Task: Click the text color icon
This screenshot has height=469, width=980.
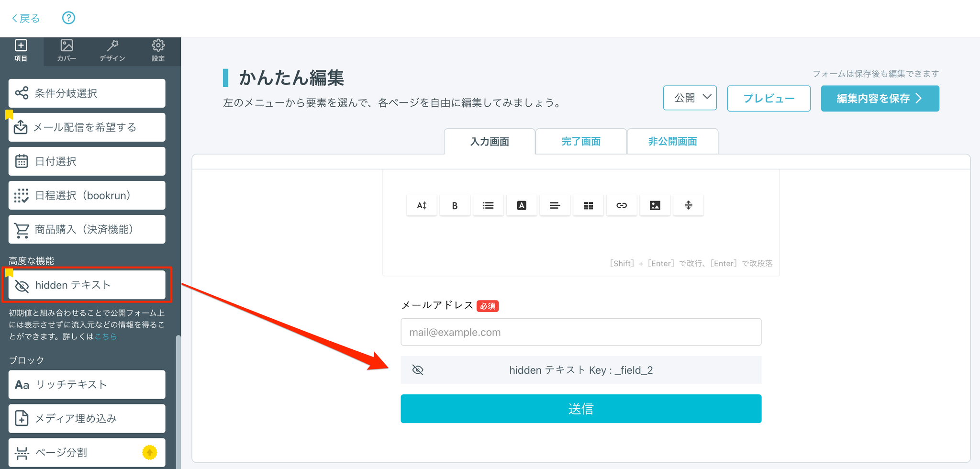Action: coord(522,205)
